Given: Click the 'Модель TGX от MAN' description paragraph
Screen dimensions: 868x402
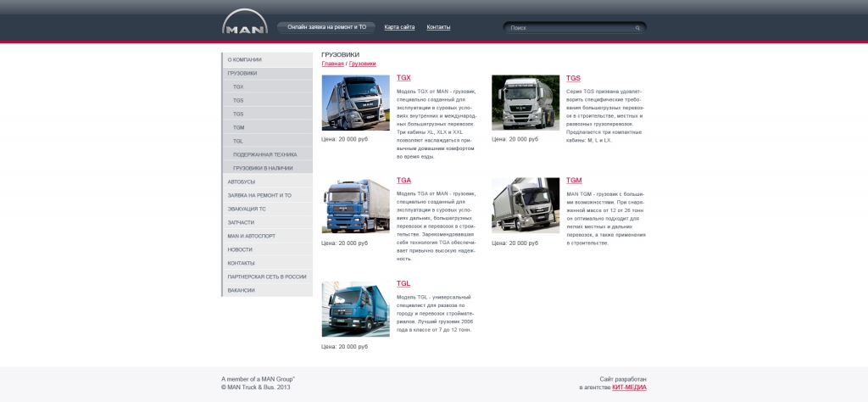Looking at the screenshot, I should pyautogui.click(x=437, y=124).
